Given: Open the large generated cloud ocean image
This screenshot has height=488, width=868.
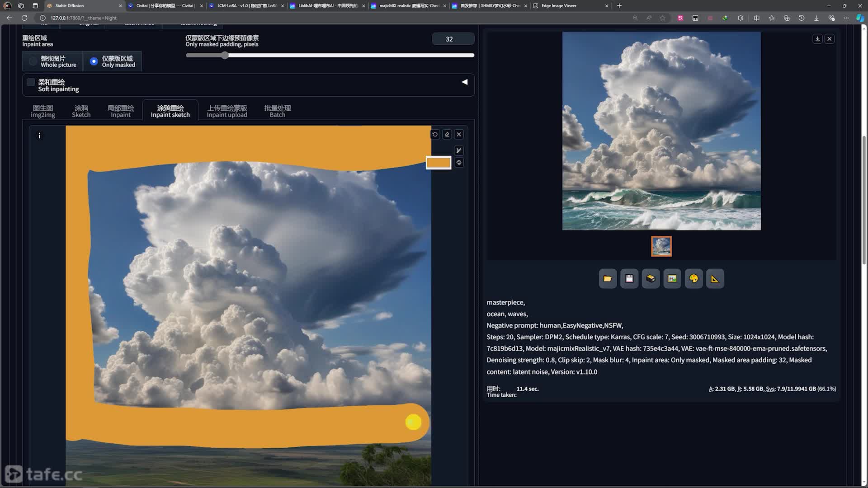Looking at the screenshot, I should [x=661, y=131].
